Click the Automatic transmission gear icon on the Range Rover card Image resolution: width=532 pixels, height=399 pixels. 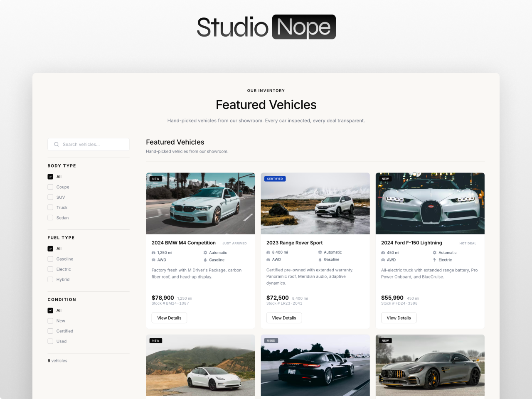tap(319, 252)
